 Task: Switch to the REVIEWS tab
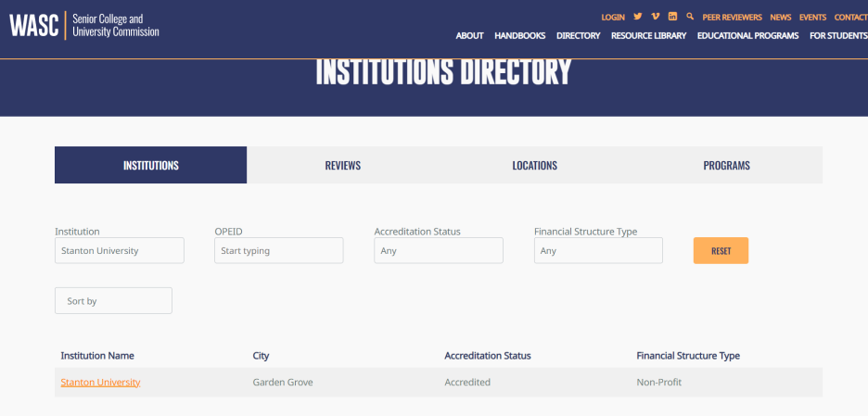(343, 165)
